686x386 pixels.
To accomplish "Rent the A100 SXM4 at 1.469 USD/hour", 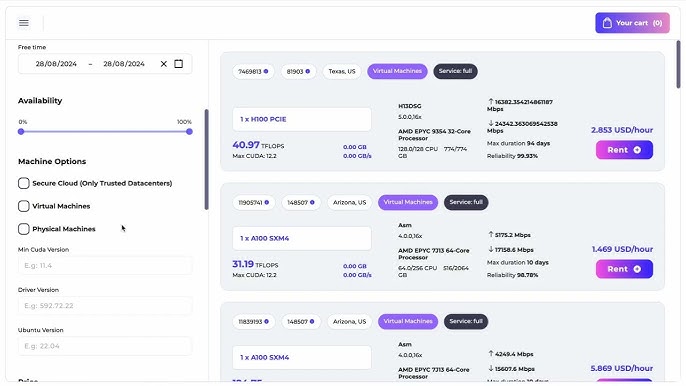I will [x=624, y=269].
